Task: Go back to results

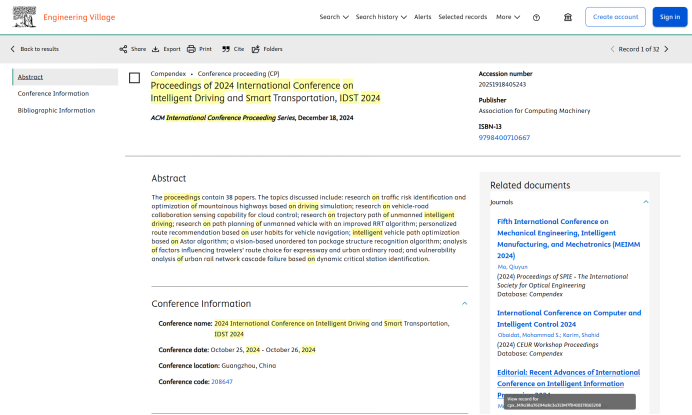Action: click(34, 49)
